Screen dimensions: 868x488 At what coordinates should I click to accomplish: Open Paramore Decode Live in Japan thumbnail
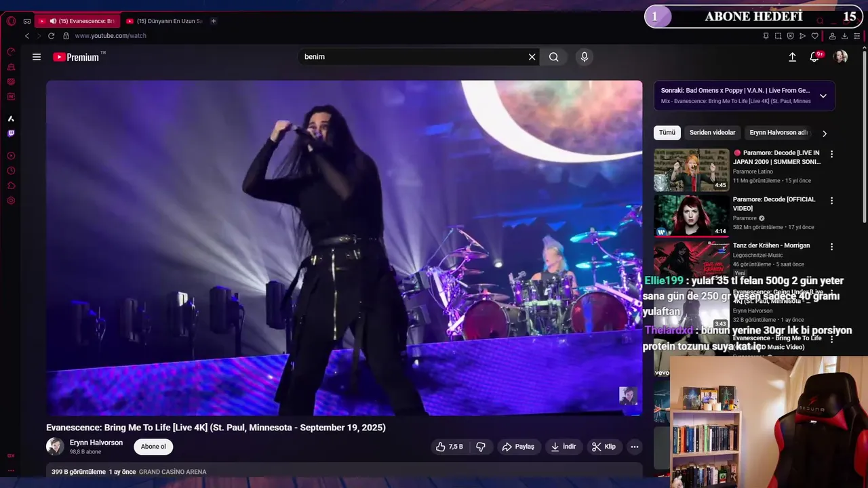click(691, 170)
